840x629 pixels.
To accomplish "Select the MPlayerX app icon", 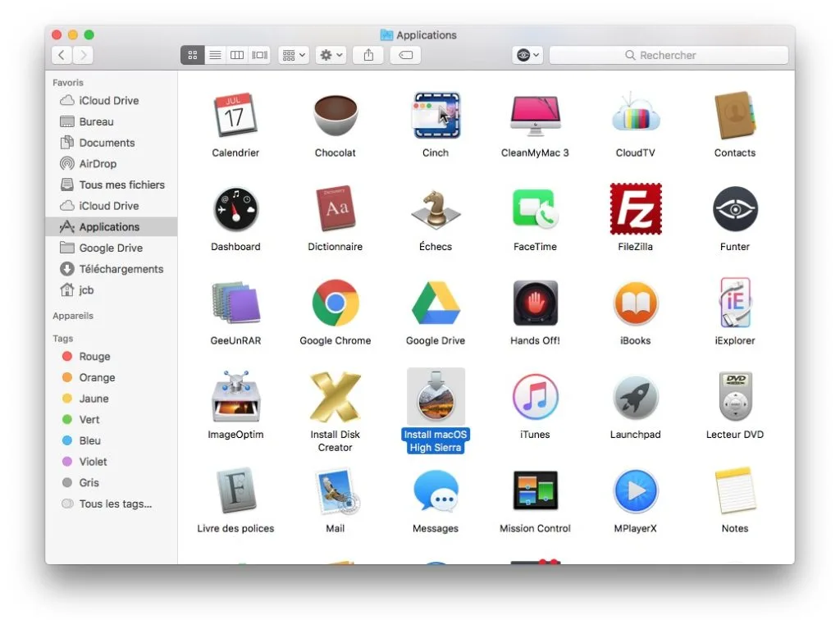I will [636, 490].
